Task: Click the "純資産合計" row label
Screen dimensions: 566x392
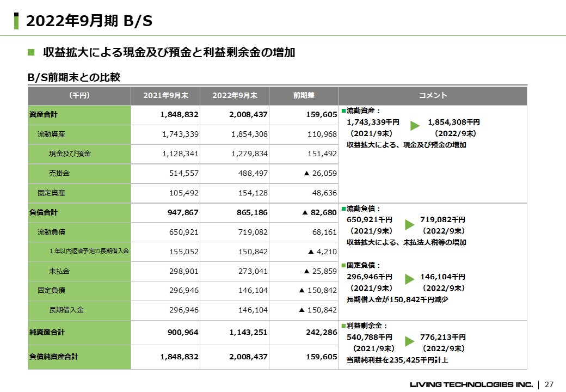Action: [x=47, y=333]
